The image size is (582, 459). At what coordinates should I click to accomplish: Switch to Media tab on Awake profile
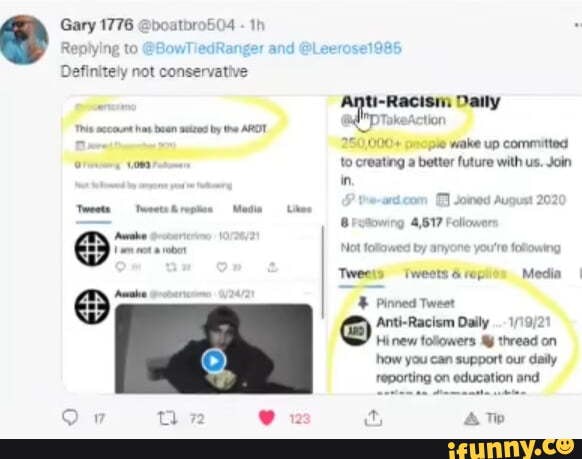pos(247,209)
